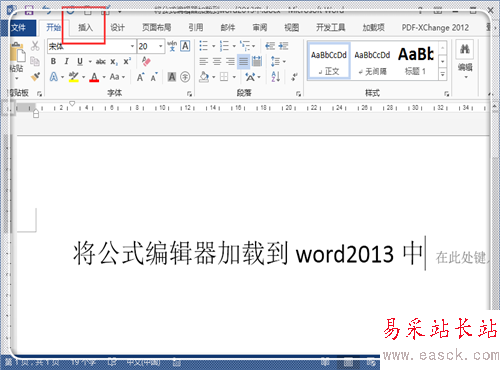The width and height of the screenshot is (500, 370).
Task: Expand the Styles gallery More button
Action: (x=443, y=74)
